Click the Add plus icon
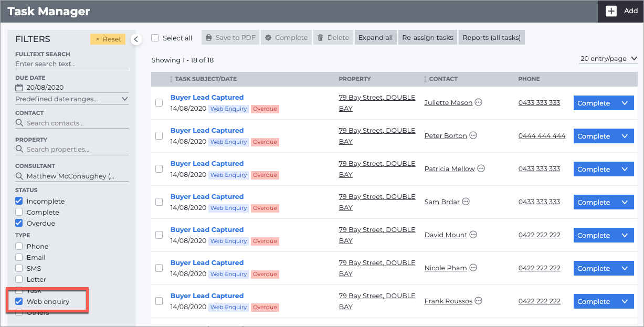The image size is (644, 327). coord(611,11)
